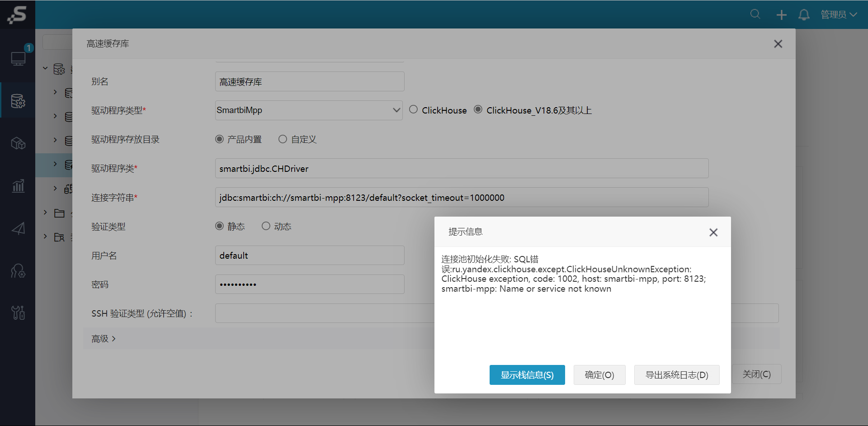
Task: Expand the plain folder tree node
Action: point(45,212)
